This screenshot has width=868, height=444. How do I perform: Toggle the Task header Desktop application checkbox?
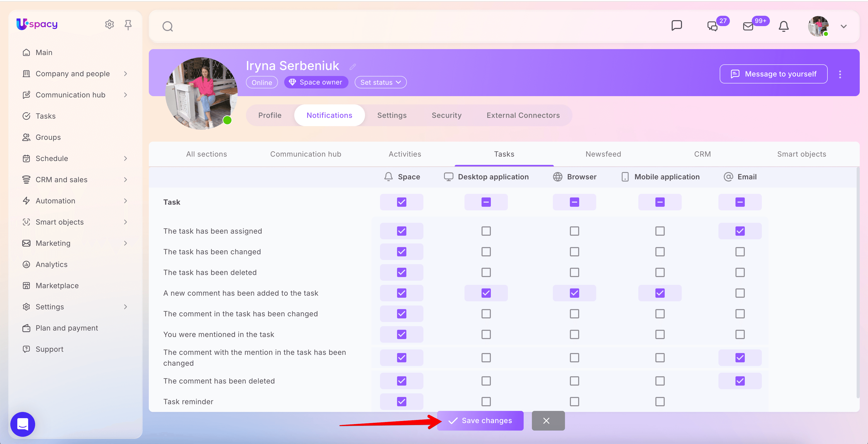coord(486,202)
